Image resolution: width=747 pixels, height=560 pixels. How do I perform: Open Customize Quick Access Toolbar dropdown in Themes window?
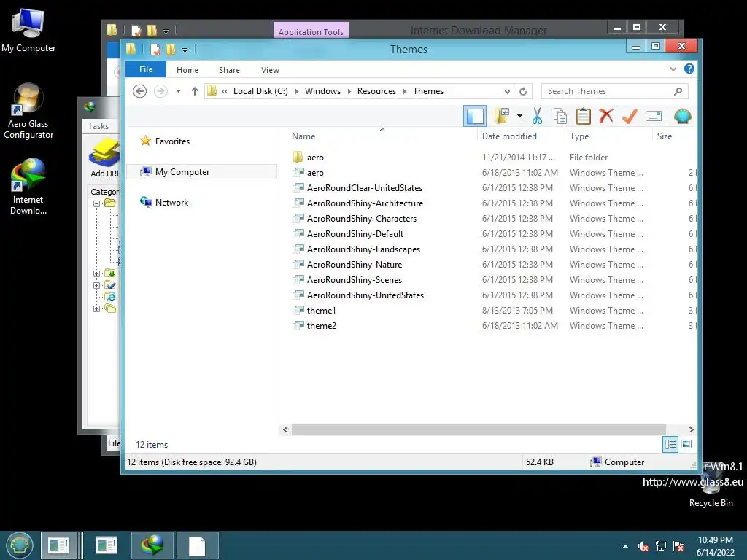(185, 50)
